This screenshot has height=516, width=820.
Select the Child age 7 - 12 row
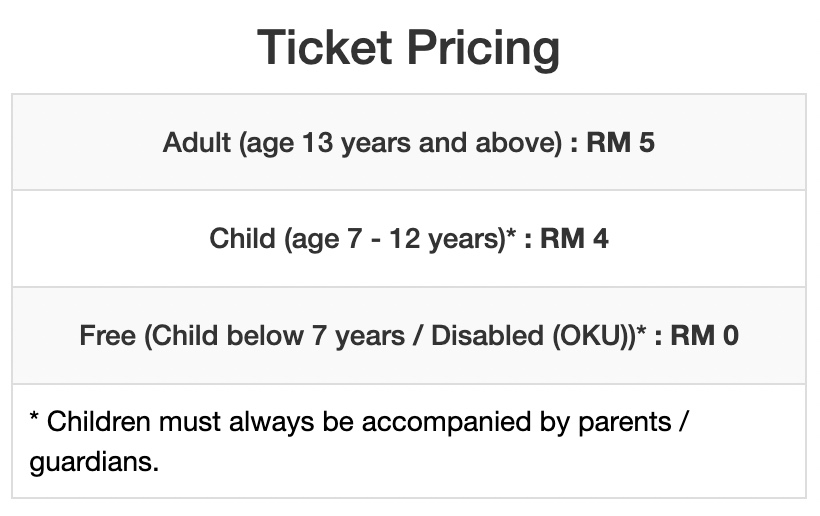tap(409, 239)
